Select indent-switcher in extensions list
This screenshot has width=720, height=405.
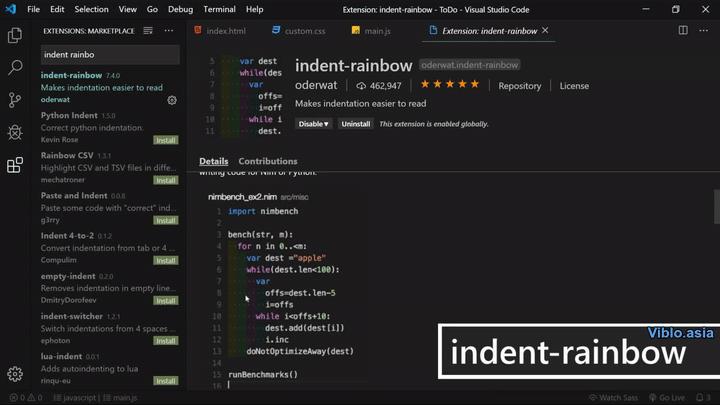click(109, 328)
